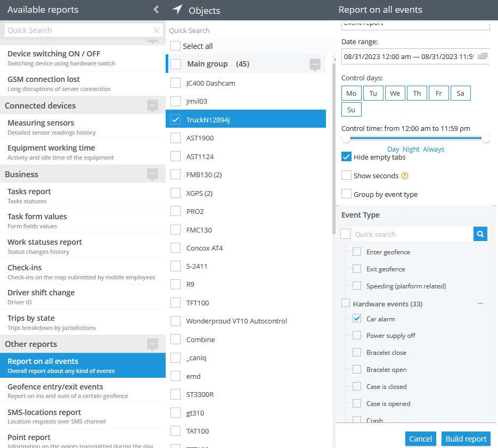Image resolution: width=498 pixels, height=448 pixels.
Task: Uncheck the Car alarm event checkbox
Action: pyautogui.click(x=357, y=319)
